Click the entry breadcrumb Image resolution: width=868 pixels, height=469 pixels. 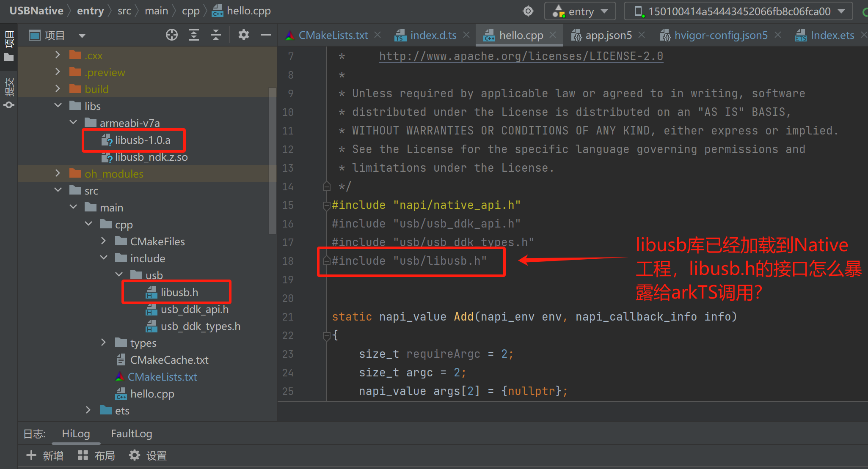(90, 11)
